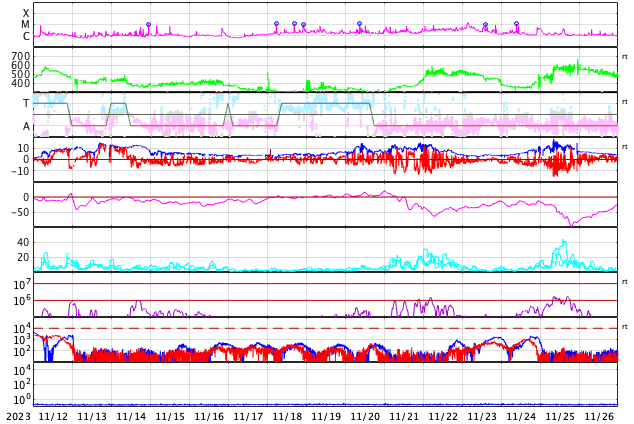This screenshot has height=424, width=634.
Task: Click the "C" flare class axis label
Action: pyautogui.click(x=26, y=36)
